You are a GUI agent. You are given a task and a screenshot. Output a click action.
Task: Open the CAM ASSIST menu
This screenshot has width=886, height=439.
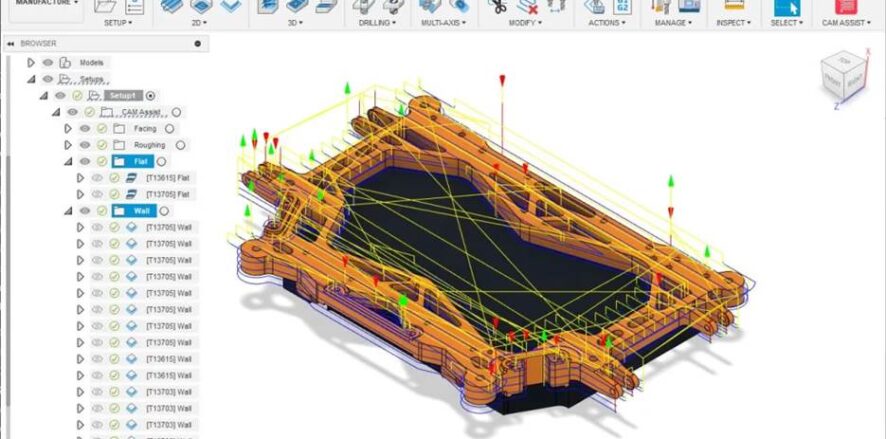[846, 23]
